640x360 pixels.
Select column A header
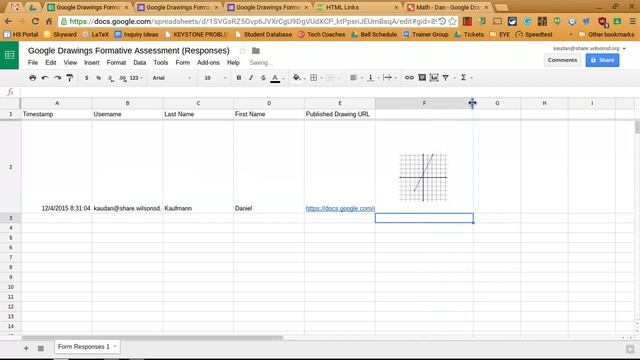click(57, 103)
